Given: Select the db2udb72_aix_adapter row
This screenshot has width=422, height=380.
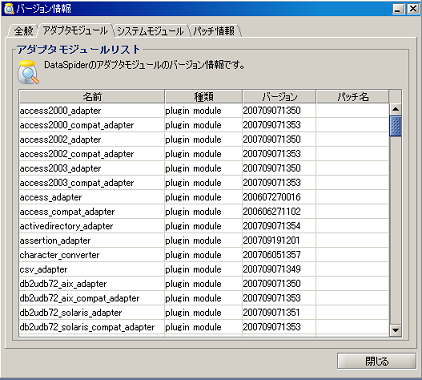Looking at the screenshot, I should point(204,284).
